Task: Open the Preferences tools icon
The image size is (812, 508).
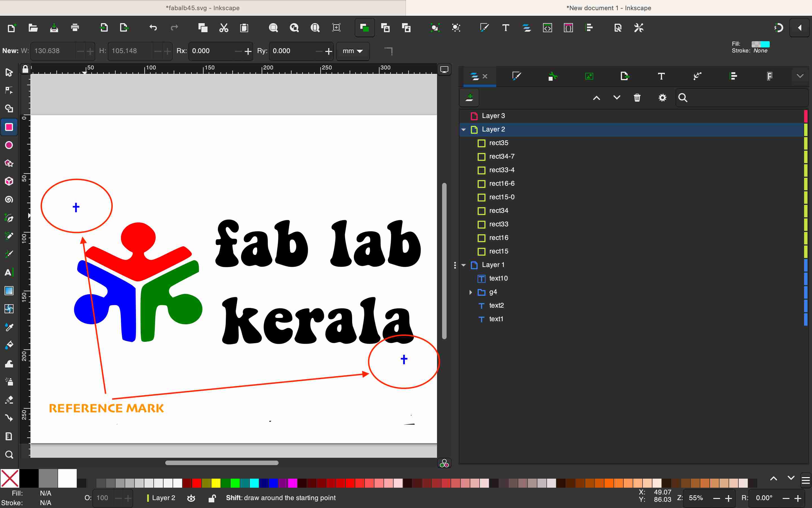Action: tap(639, 28)
